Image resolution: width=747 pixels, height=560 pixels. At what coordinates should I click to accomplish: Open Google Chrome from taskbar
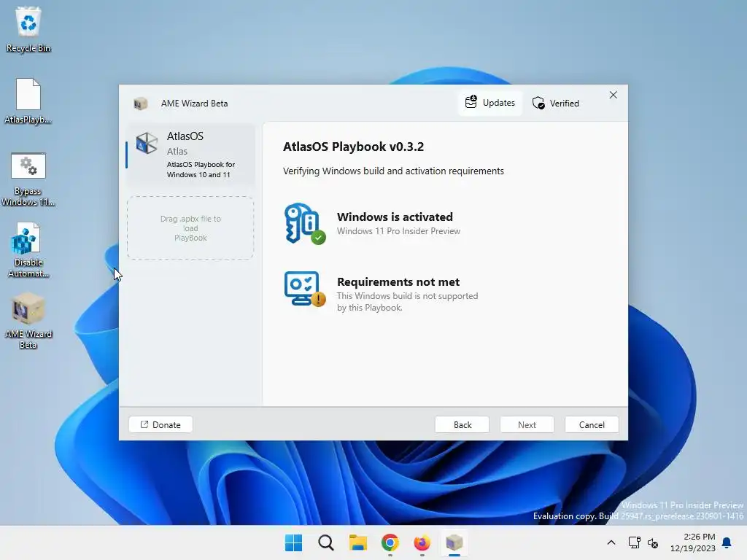coord(390,542)
